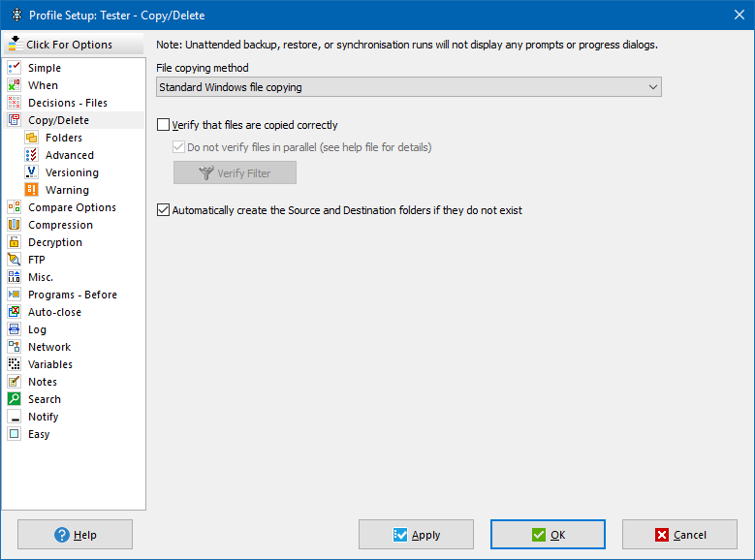Image resolution: width=755 pixels, height=560 pixels.
Task: Click the Log icon in sidebar
Action: (x=14, y=329)
